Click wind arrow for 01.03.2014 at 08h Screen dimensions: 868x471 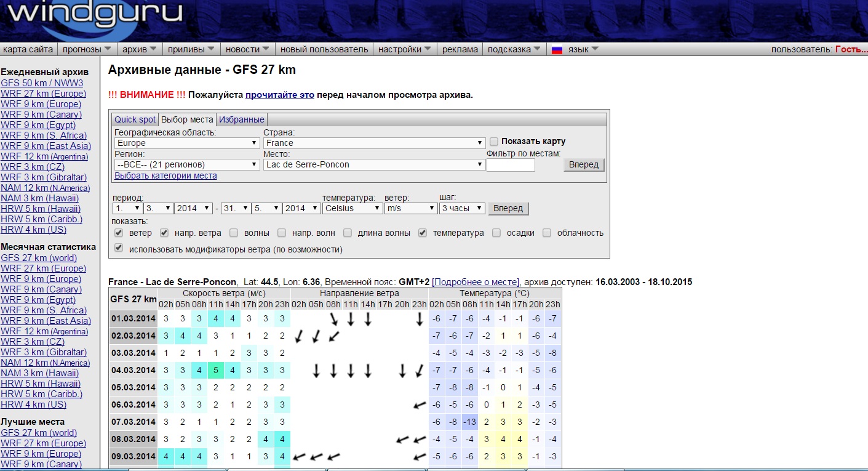[x=333, y=319]
